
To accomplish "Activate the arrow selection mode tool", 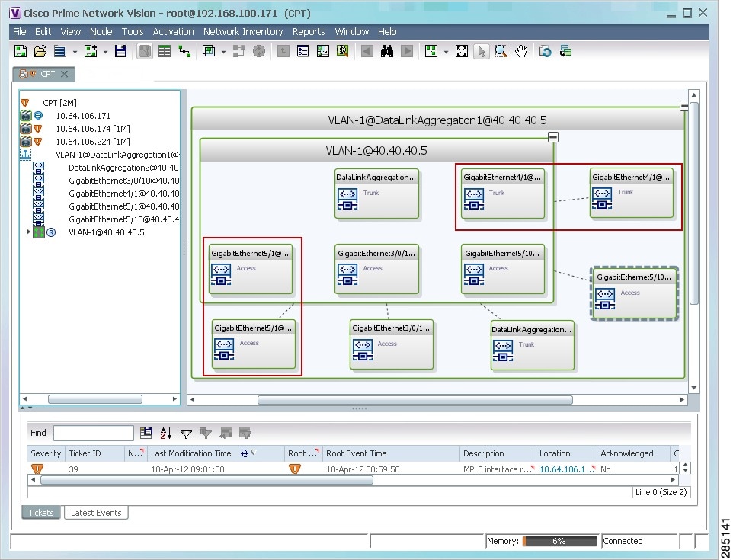I will (481, 51).
